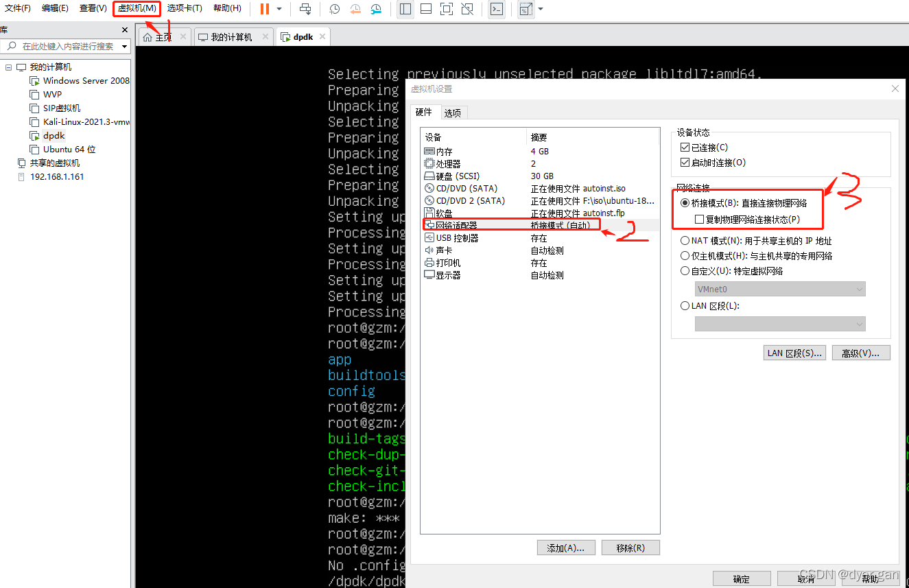Switch to the 选项 tab in settings
Screen dimensions: 909x588
click(x=453, y=111)
